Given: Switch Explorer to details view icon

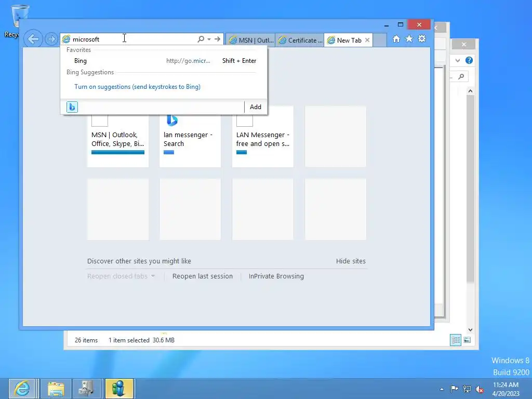Looking at the screenshot, I should pyautogui.click(x=455, y=340).
